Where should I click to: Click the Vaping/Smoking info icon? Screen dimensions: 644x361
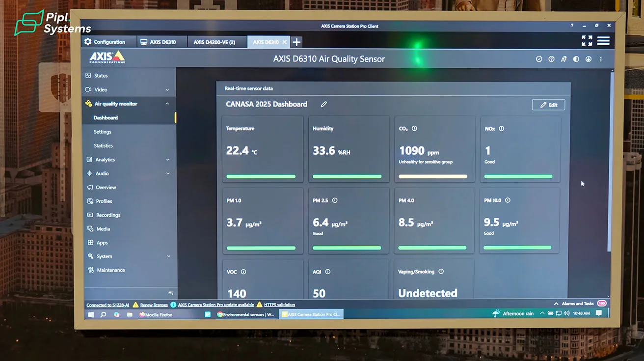tap(441, 272)
